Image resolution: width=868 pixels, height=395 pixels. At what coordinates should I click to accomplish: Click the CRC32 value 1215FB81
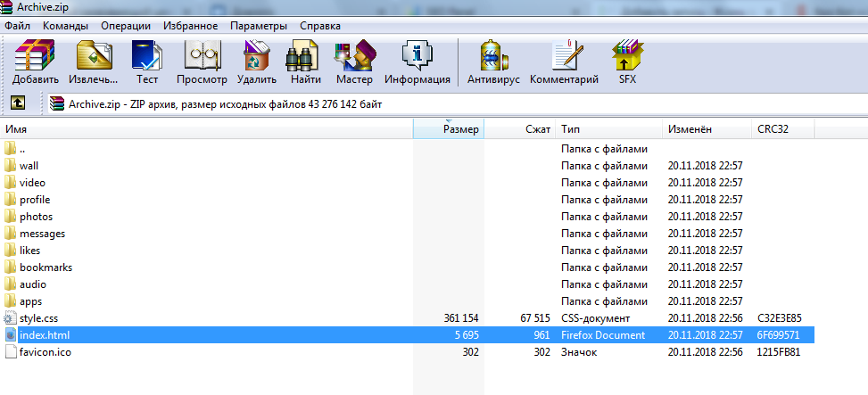click(778, 352)
